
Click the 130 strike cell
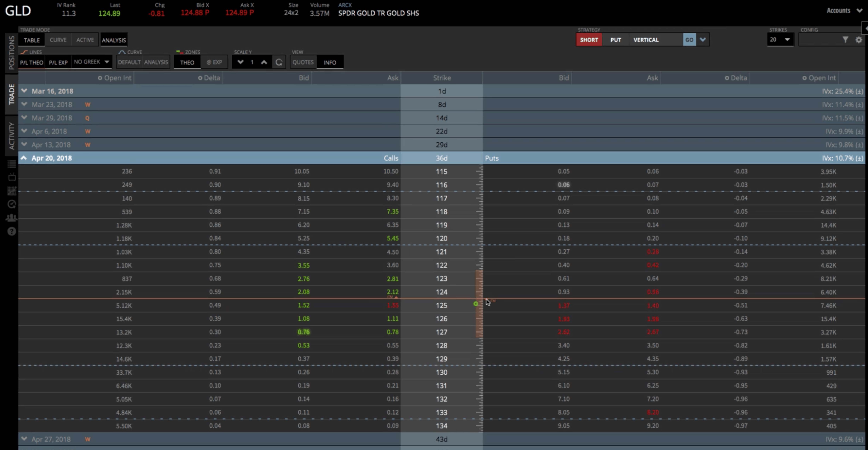[x=441, y=372]
